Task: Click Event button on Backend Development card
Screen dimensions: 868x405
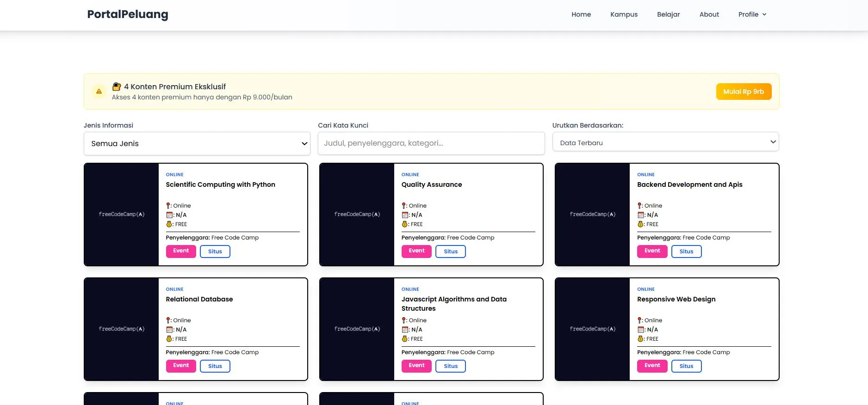Action: 652,251
